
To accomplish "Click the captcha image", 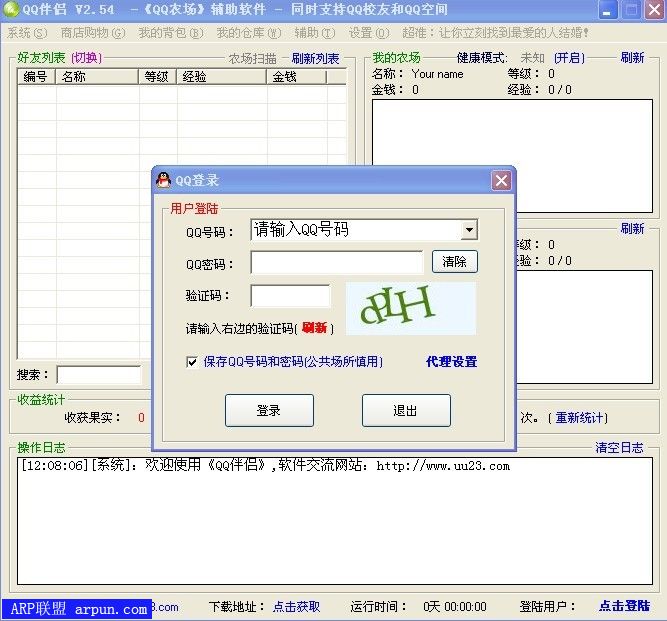I will [411, 308].
